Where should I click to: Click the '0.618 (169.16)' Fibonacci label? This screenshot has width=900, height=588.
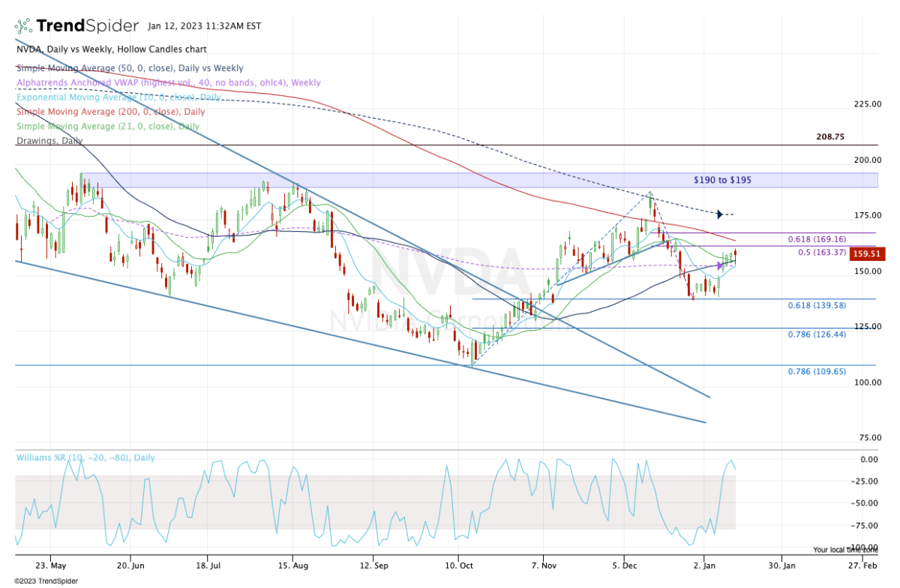816,239
